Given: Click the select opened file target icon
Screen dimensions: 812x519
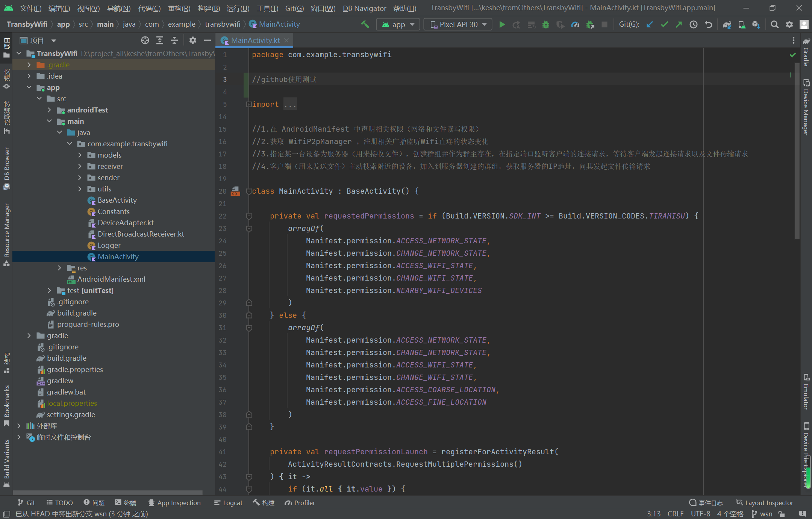Looking at the screenshot, I should click(145, 40).
